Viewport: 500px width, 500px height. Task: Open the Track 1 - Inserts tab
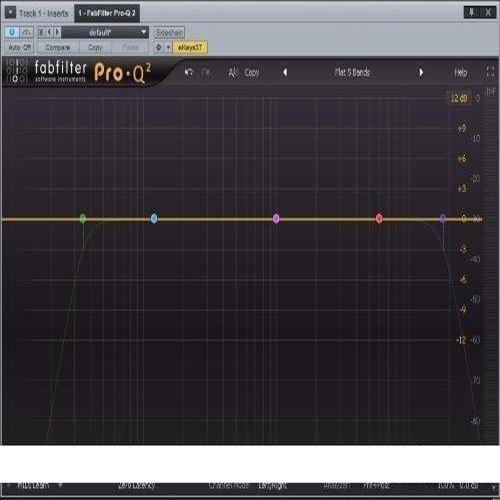point(43,14)
